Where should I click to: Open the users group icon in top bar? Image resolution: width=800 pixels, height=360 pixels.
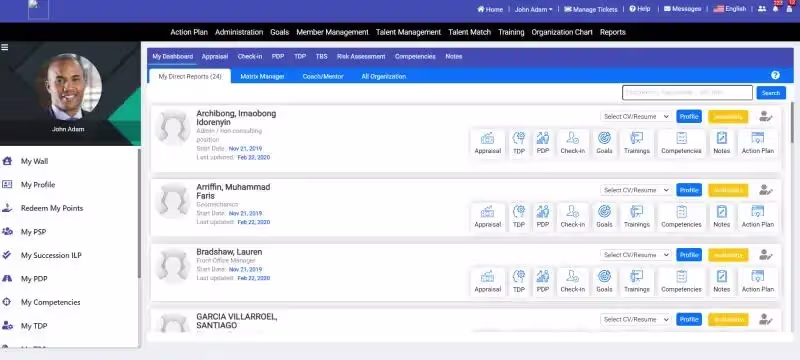[x=762, y=9]
